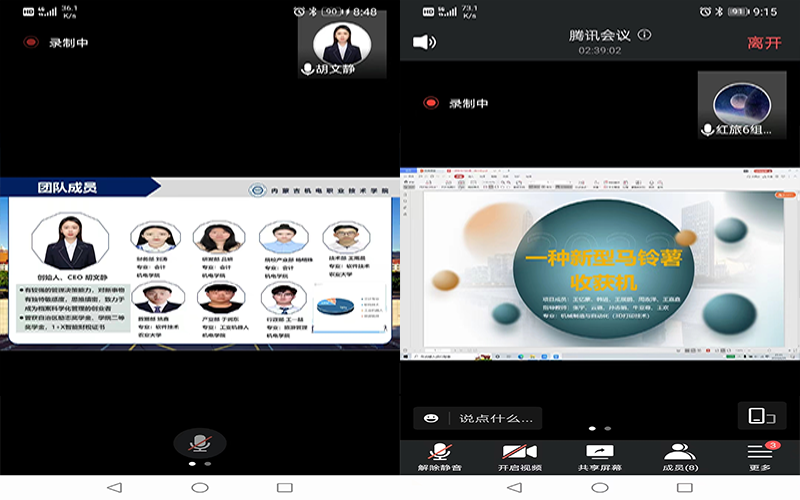Tap the speaker audio output icon
Screen dimensions: 800x500
425,42
